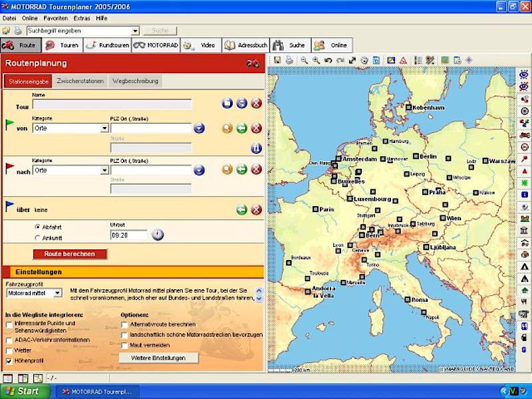Click in the Tour Name input field

pyautogui.click(x=112, y=104)
